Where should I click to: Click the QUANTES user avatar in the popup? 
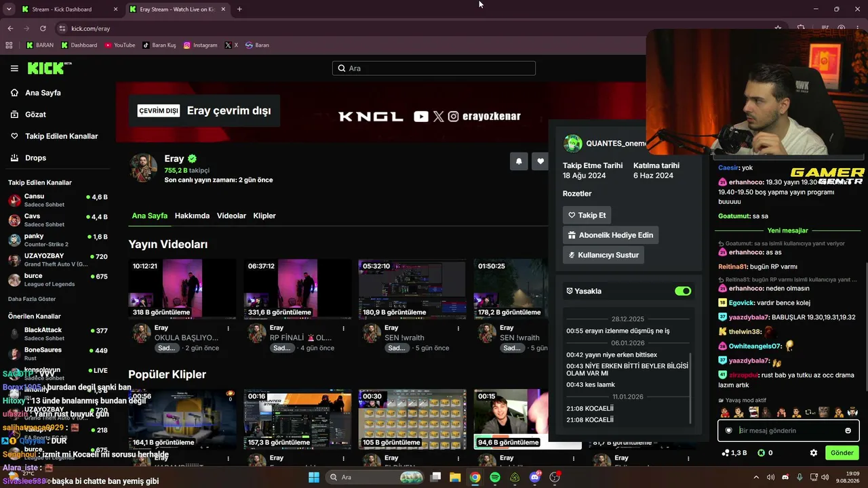(573, 143)
